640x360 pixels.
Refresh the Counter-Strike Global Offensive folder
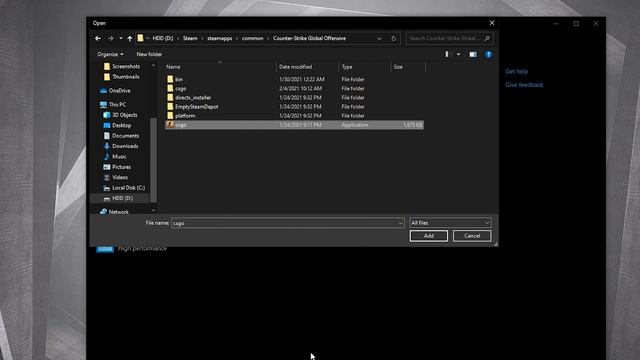point(393,38)
